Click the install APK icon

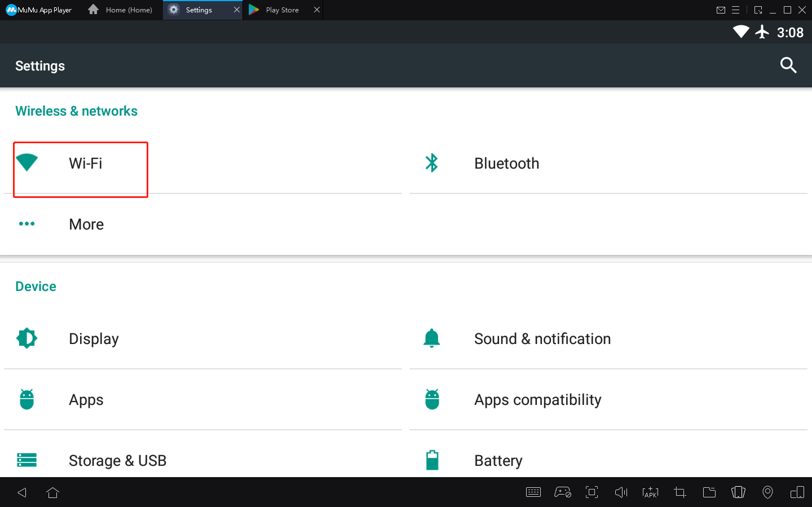pyautogui.click(x=650, y=492)
